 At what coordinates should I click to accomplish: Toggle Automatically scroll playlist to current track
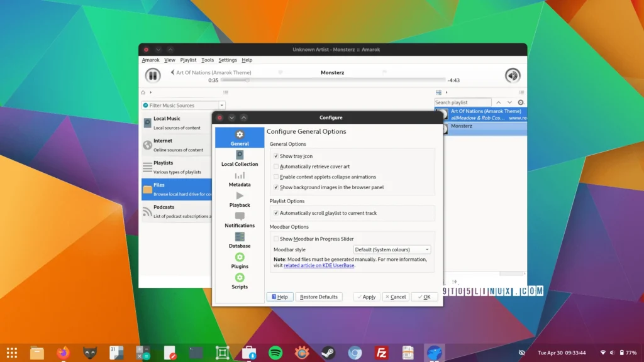coord(276,213)
